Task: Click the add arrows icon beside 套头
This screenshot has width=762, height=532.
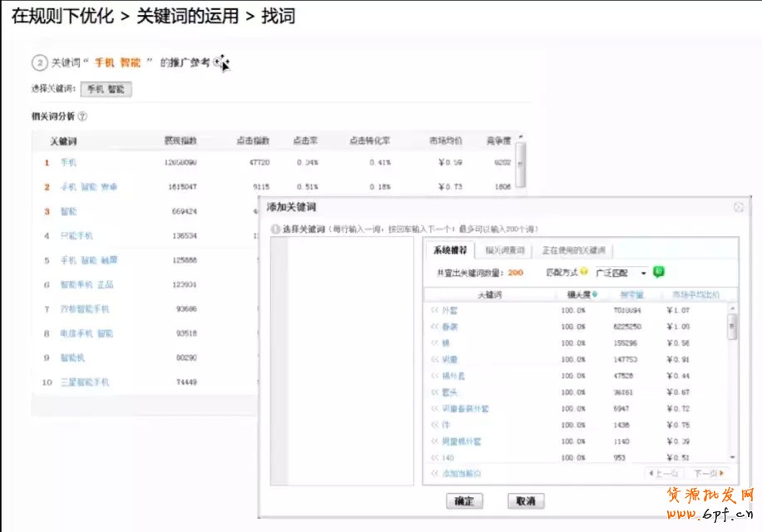Action: [x=434, y=392]
